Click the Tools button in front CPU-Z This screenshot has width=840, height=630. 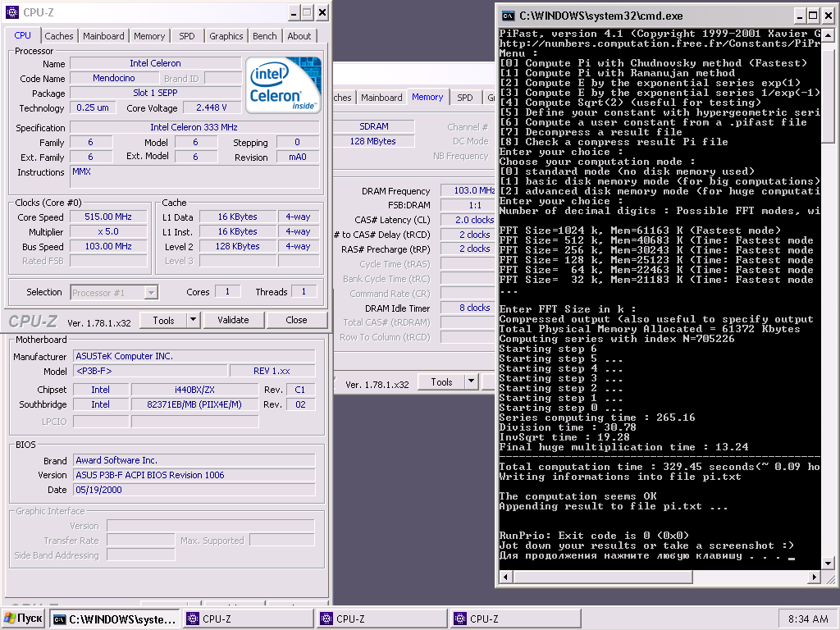pos(163,320)
